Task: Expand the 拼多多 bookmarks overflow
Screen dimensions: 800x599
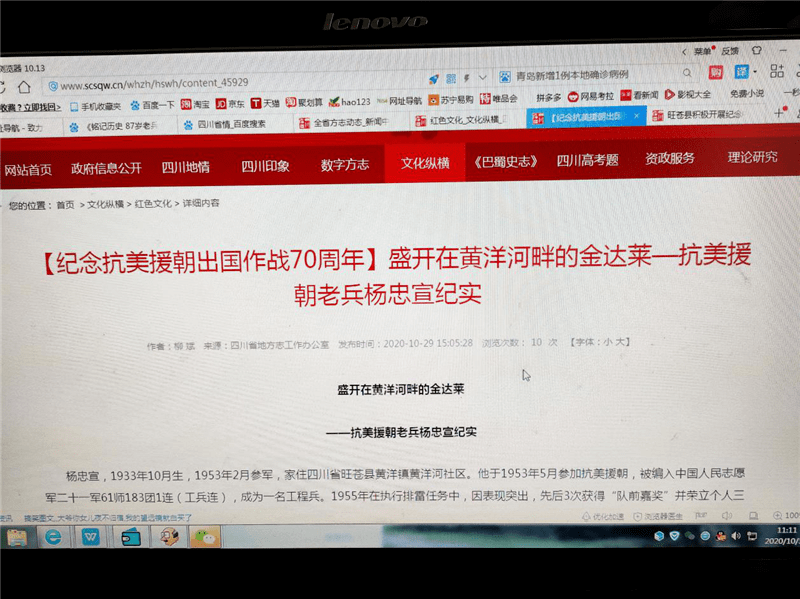Action: click(x=549, y=97)
